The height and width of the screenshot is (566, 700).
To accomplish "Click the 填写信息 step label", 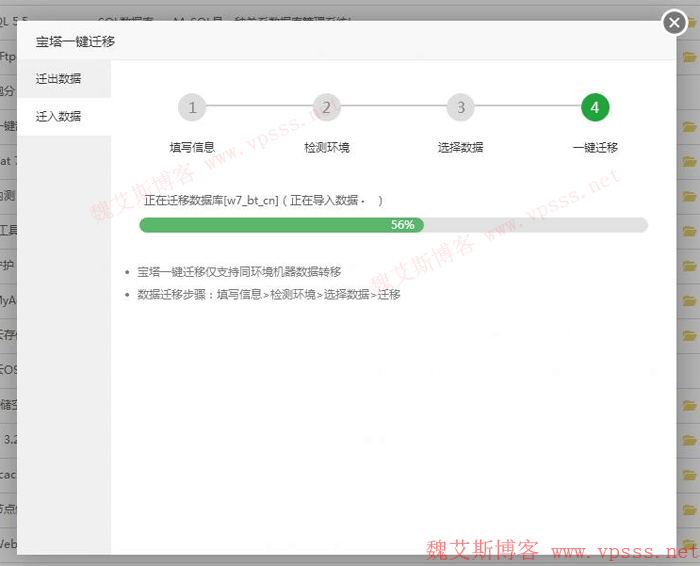I will pos(192,147).
